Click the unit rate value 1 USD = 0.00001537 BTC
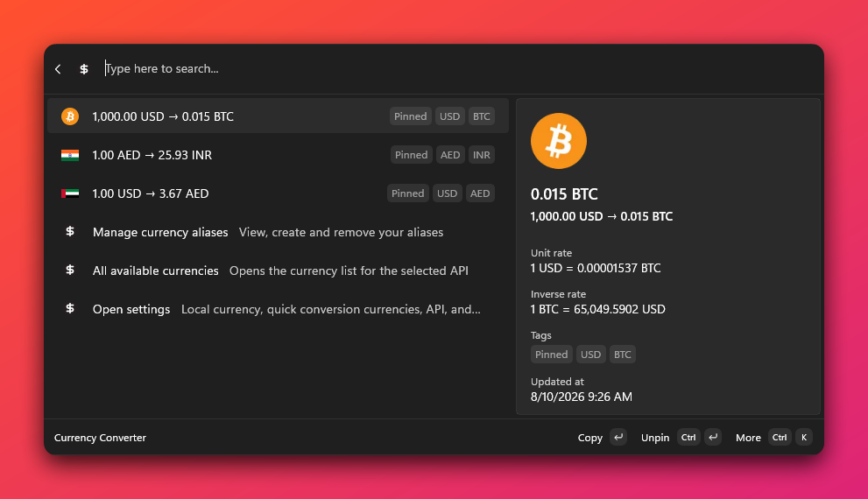 (596, 268)
